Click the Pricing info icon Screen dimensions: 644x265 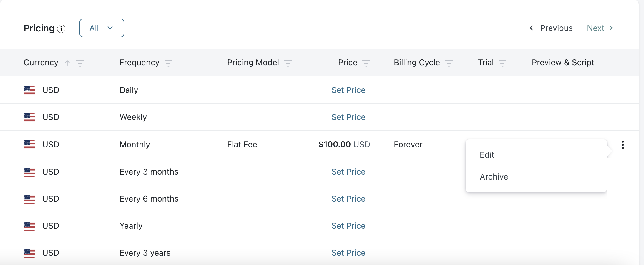click(x=61, y=29)
